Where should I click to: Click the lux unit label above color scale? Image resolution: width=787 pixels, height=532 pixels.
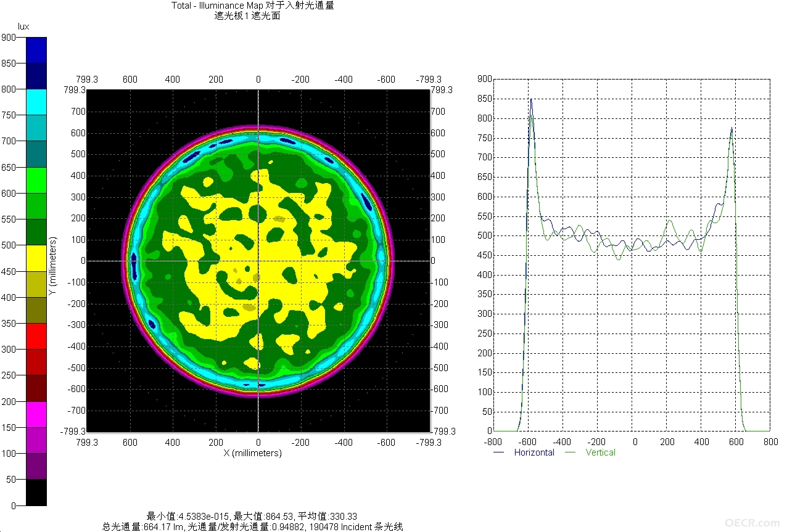[24, 27]
